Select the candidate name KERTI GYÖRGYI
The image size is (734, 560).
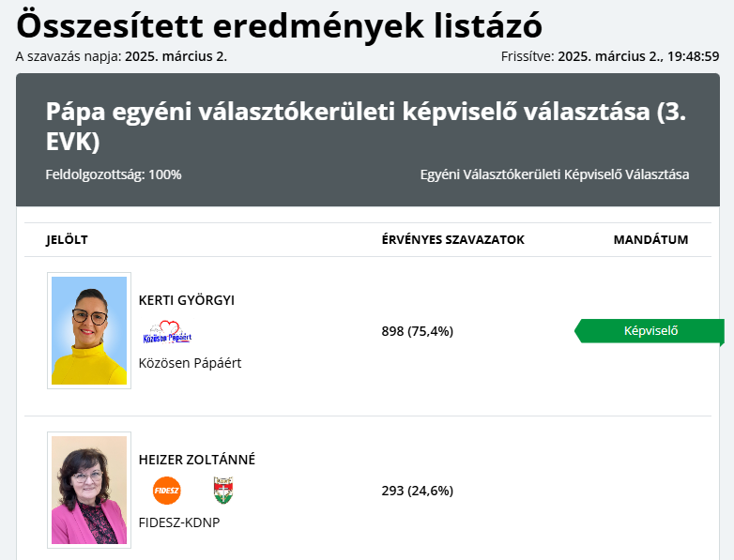coord(187,300)
